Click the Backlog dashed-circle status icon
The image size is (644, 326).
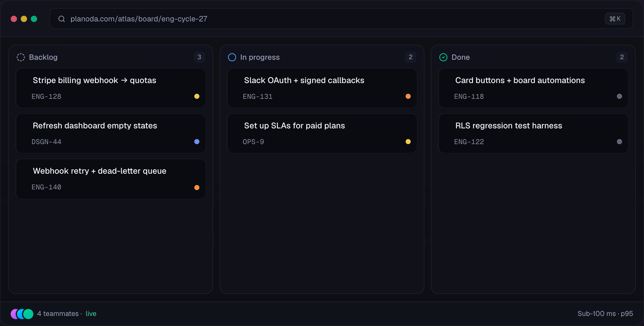[x=21, y=57]
